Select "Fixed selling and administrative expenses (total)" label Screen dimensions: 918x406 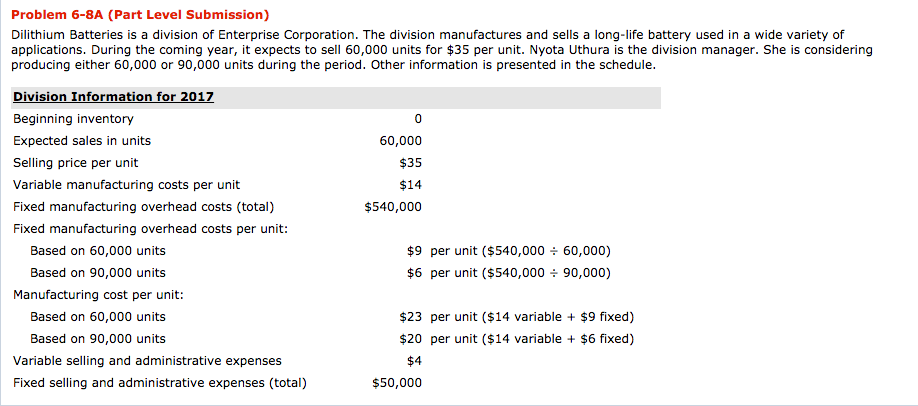[159, 383]
